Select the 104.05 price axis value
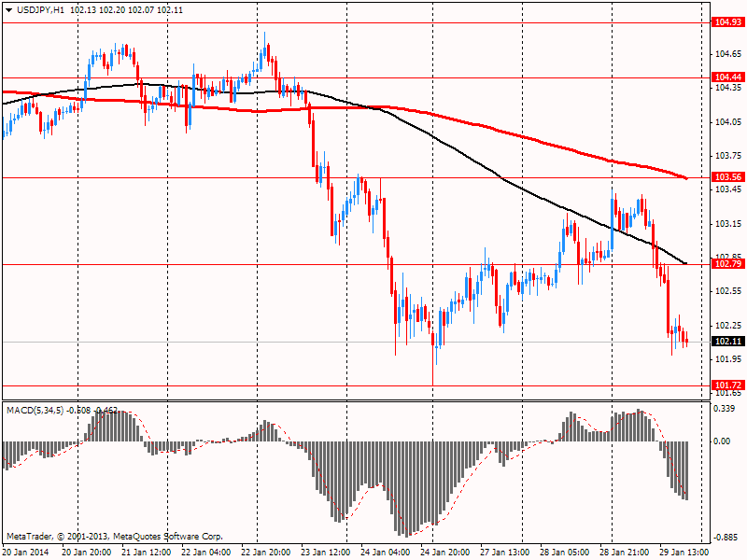The width and height of the screenshot is (747, 560). click(x=728, y=122)
